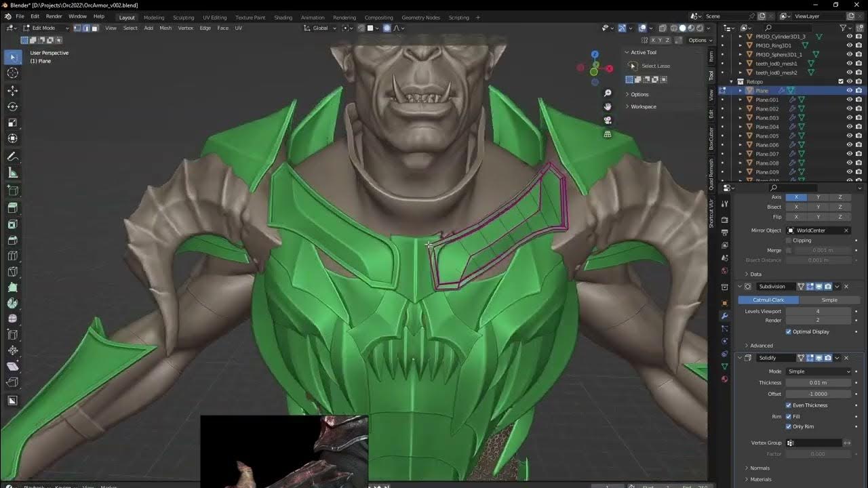Select the Annotate tool
Viewport: 868px width, 488px height.
[x=12, y=157]
